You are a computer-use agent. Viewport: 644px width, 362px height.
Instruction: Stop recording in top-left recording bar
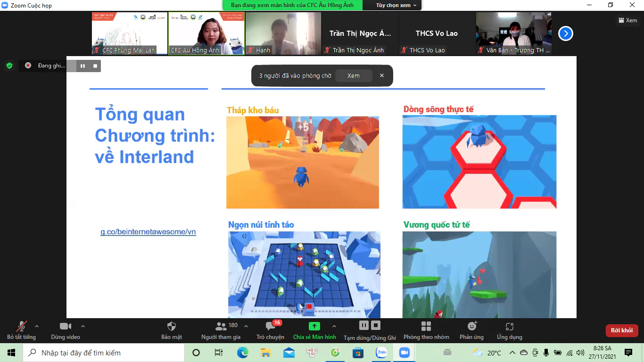[95, 66]
